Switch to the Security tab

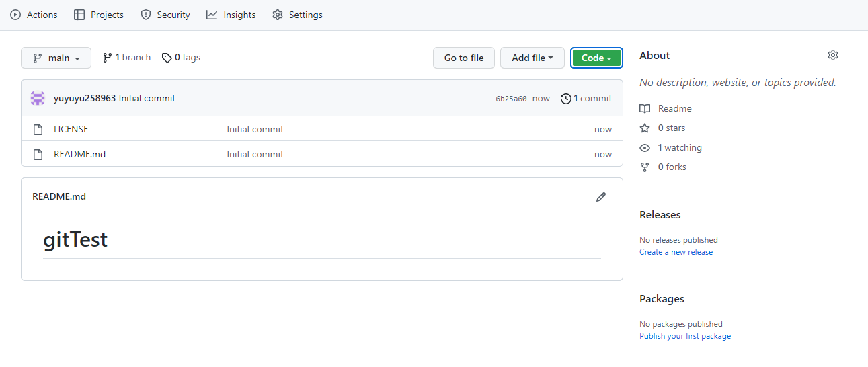tap(165, 15)
